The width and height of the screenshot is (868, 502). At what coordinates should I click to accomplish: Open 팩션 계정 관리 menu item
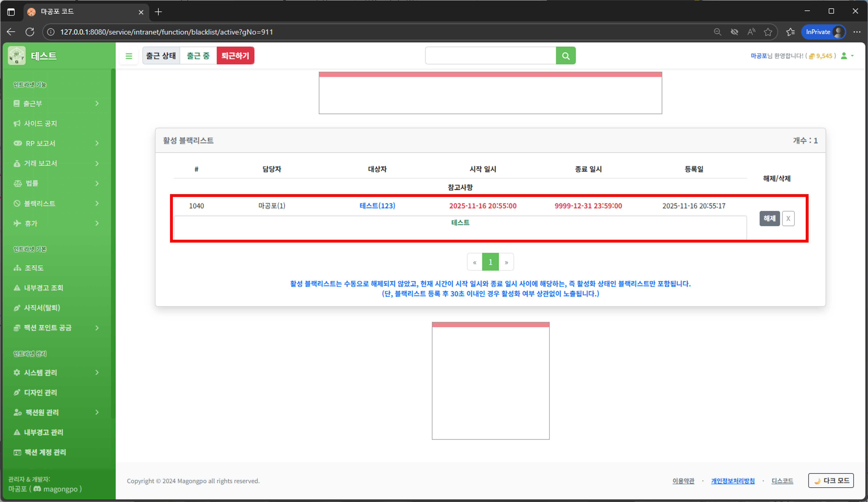45,453
